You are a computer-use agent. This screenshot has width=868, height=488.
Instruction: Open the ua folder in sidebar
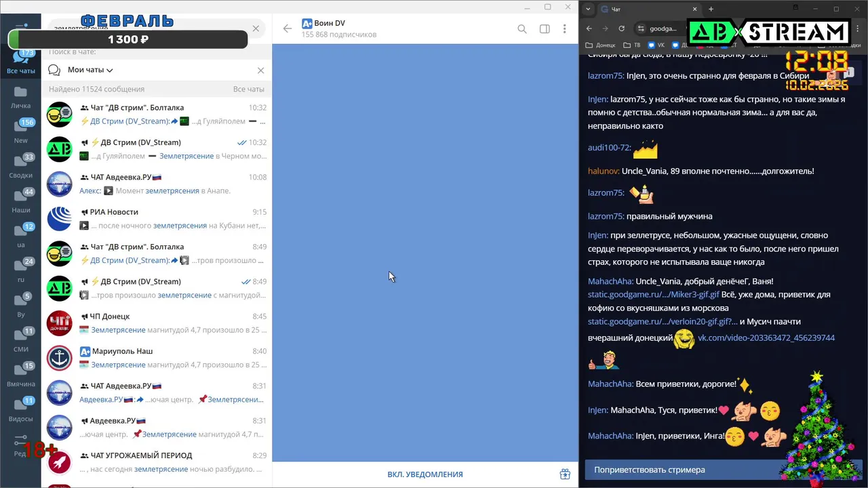point(20,235)
